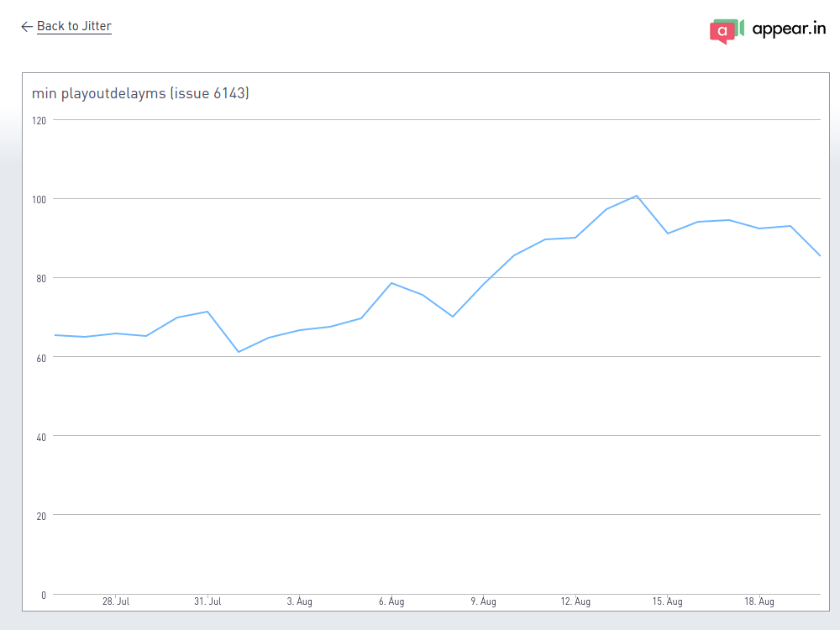
Task: Select the 20 y-axis value label
Action: pyautogui.click(x=39, y=515)
